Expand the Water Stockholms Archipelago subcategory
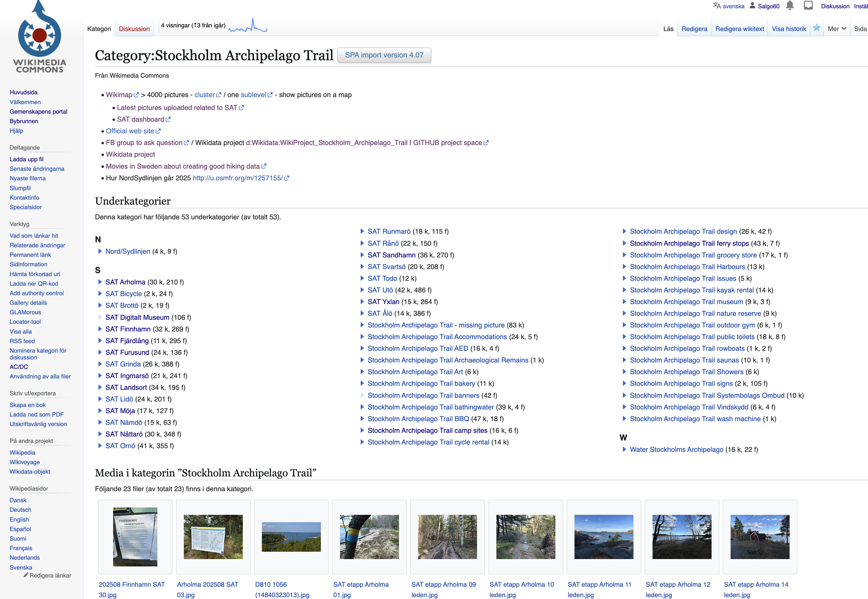 pos(624,449)
